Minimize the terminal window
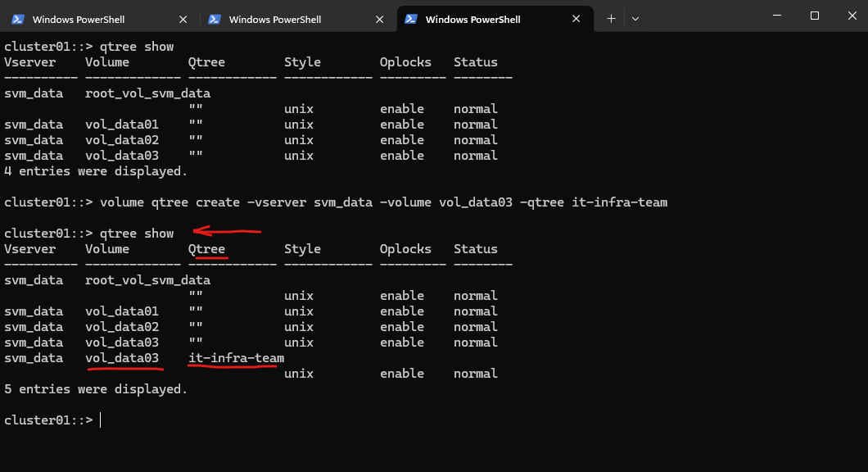This screenshot has height=472, width=868. pos(776,16)
